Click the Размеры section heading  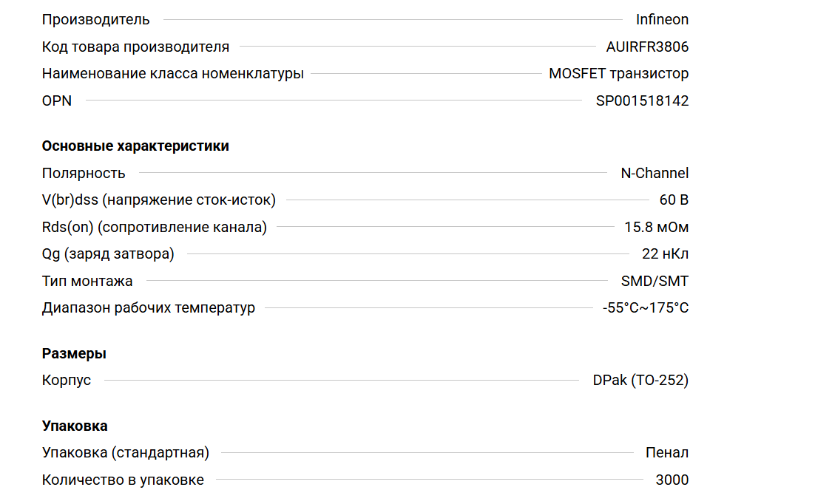point(74,353)
